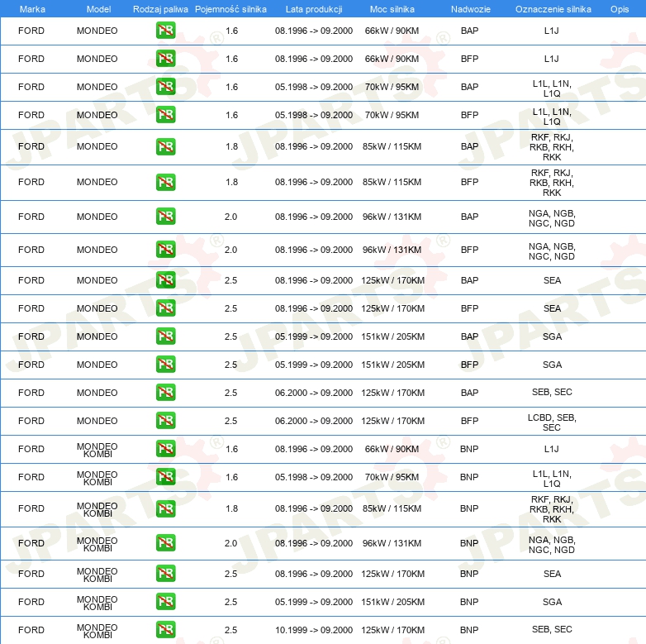Click fuel icon in 1.8 BFP row
Image resolution: width=646 pixels, height=644 pixels.
[x=165, y=182]
